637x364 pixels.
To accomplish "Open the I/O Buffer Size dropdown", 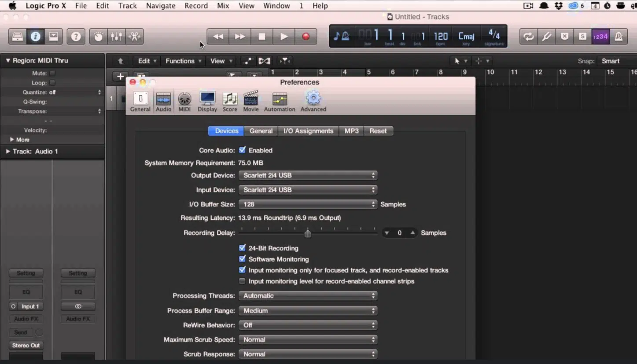I will [308, 204].
